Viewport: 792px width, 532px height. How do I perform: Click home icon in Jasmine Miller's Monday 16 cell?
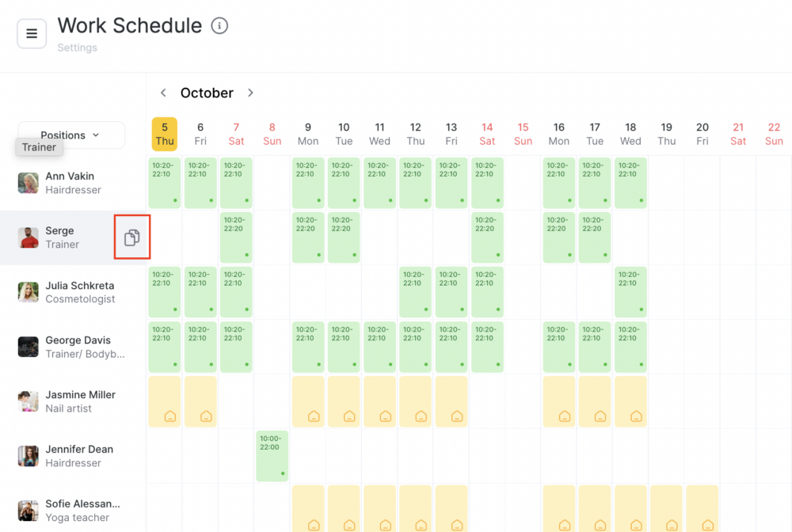coord(565,416)
